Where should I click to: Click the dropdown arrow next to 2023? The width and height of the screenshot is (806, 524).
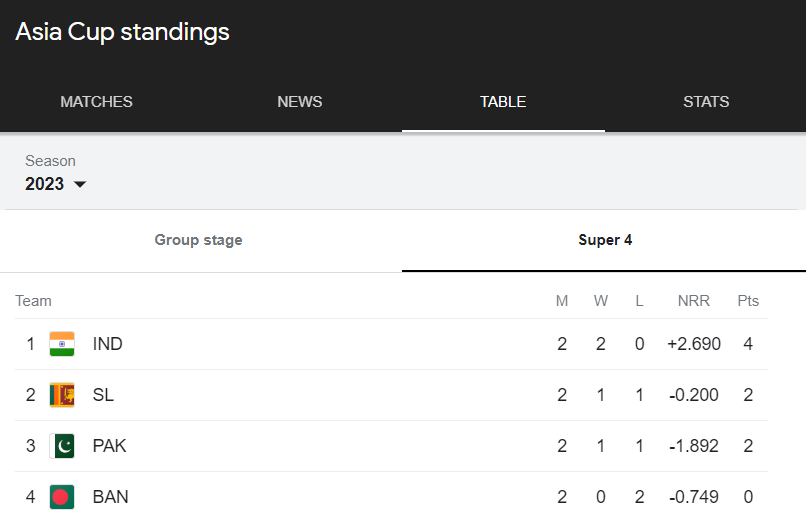(80, 184)
